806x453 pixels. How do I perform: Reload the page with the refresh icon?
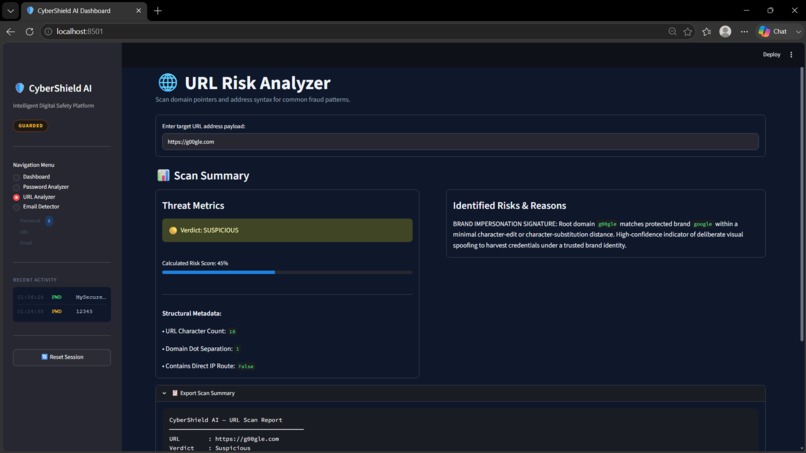pyautogui.click(x=29, y=31)
